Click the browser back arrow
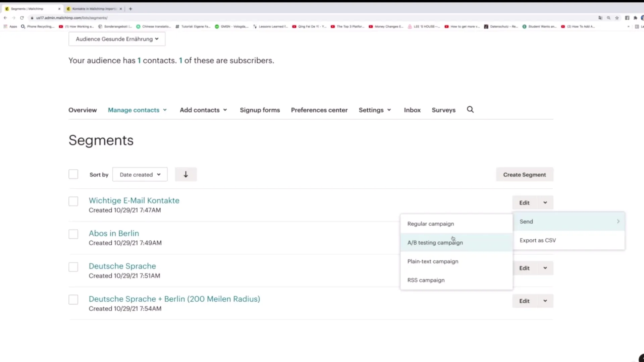The width and height of the screenshot is (644, 362). [x=5, y=18]
